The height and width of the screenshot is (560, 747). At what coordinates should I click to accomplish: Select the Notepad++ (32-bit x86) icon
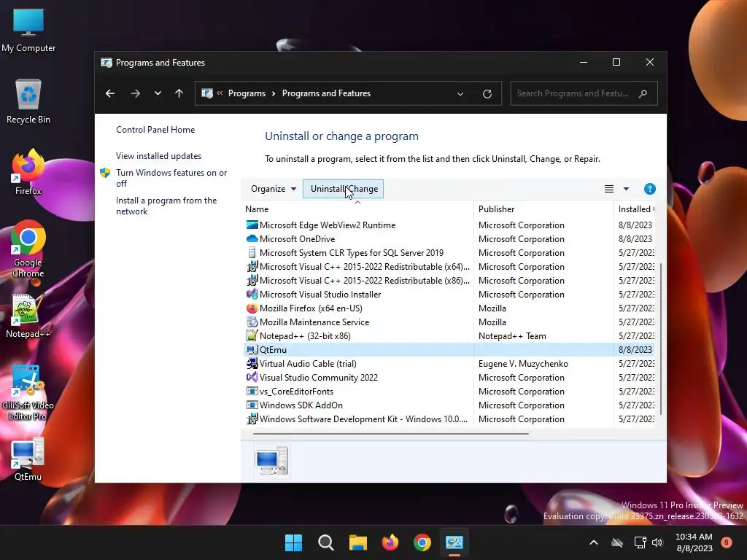[x=252, y=335]
